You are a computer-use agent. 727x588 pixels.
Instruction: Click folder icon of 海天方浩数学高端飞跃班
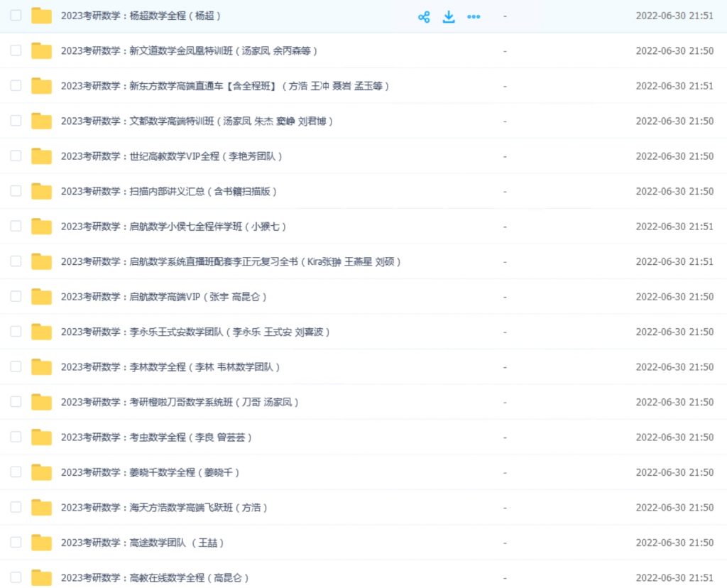41,507
